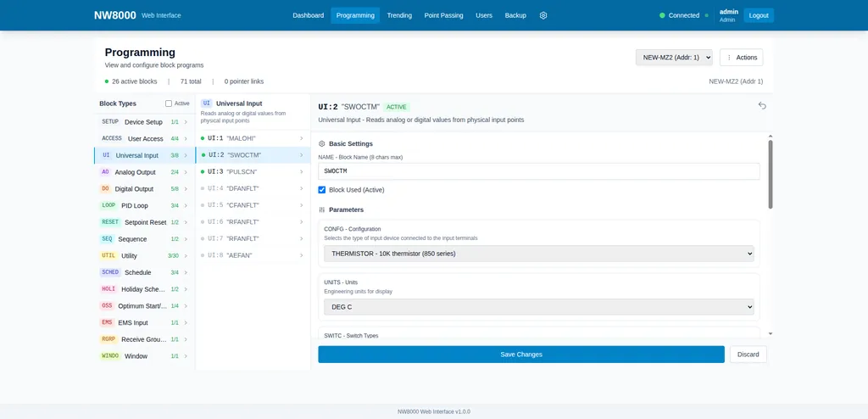Click the Save Changes button
Screen dimensions: 868x419
coord(521,355)
